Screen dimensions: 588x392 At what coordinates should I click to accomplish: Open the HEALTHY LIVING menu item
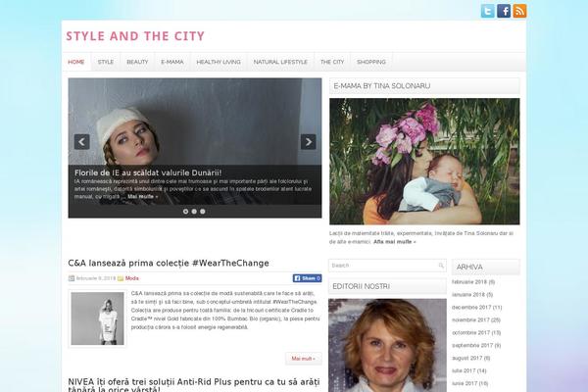219,62
